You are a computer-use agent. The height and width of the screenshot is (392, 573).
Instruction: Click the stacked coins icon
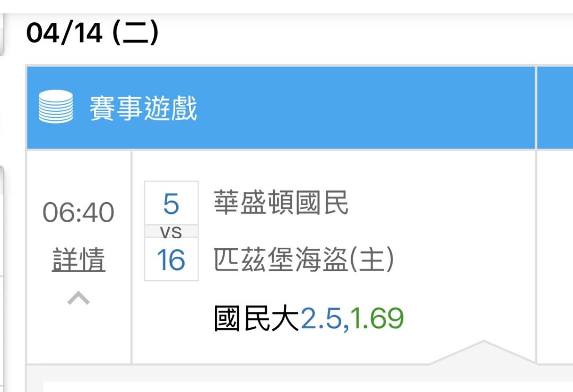click(56, 107)
